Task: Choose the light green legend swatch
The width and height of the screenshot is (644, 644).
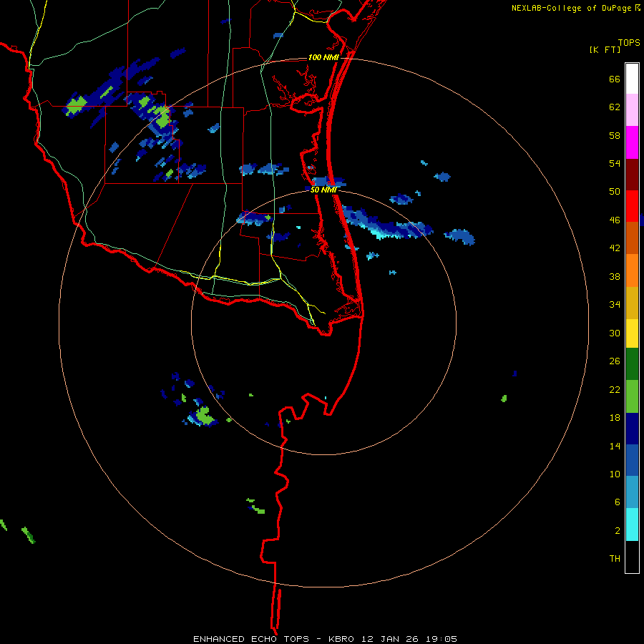Action: (x=632, y=396)
